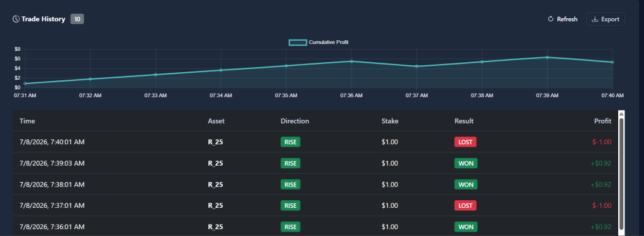This screenshot has width=644, height=236.
Task: Click the RISE badge in the 7:38:01 row
Action: tap(291, 185)
